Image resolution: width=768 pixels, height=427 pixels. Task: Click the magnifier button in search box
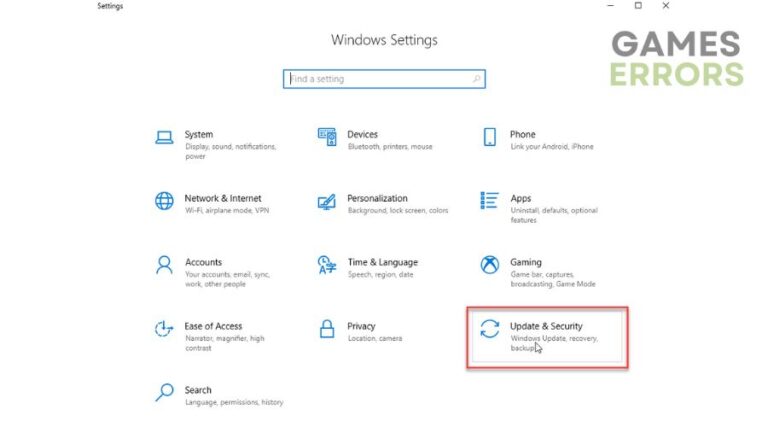(x=477, y=79)
